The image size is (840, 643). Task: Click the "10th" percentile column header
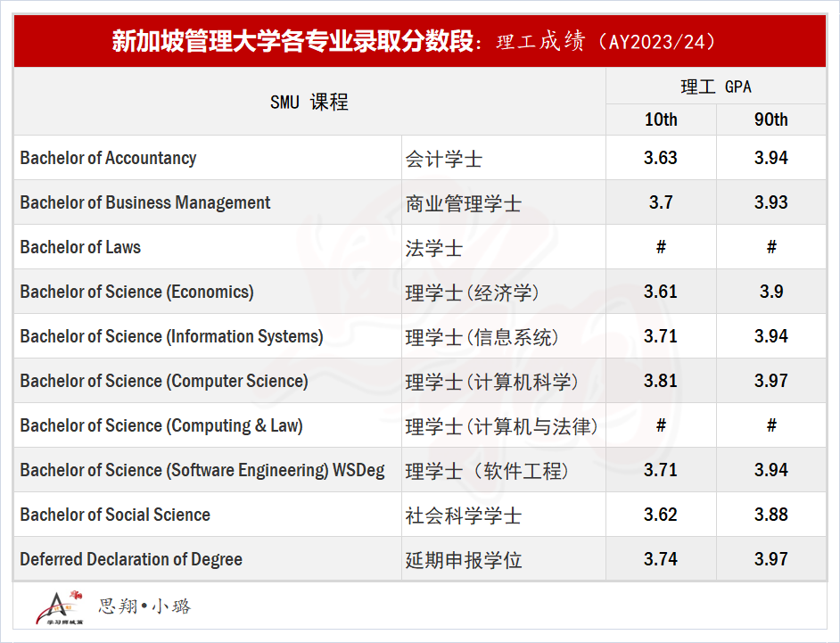click(x=661, y=120)
